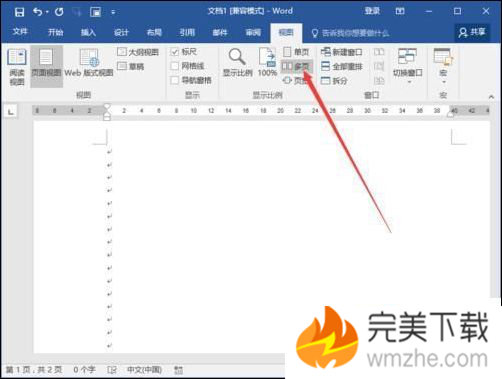Switch to Web 版式视图
This screenshot has height=379, width=502.
pyautogui.click(x=89, y=63)
